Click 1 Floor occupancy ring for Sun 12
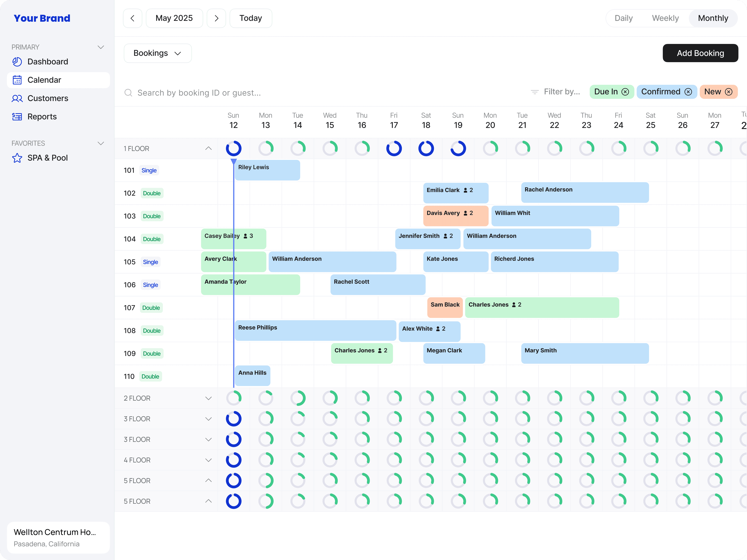747x560 pixels. pos(234,149)
